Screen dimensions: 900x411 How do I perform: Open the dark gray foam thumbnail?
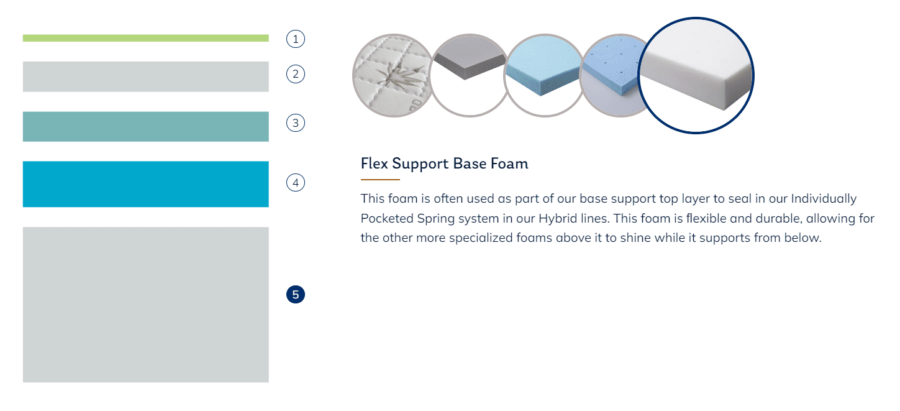click(468, 75)
